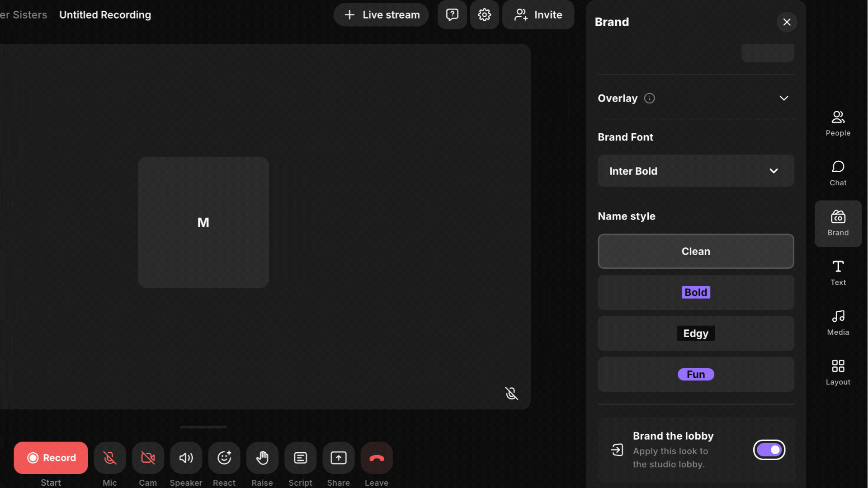The image size is (868, 488).
Task: Click the red Leave call button
Action: pyautogui.click(x=376, y=458)
